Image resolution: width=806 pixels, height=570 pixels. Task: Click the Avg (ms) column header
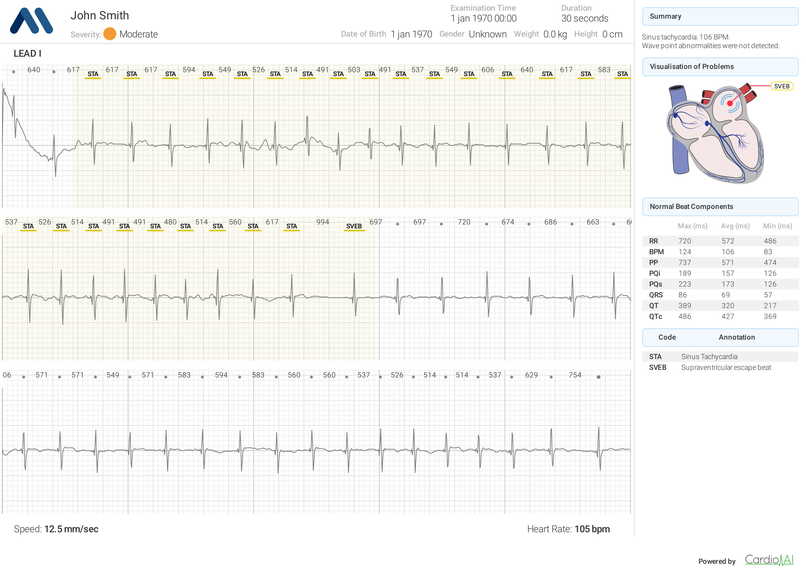coord(735,226)
